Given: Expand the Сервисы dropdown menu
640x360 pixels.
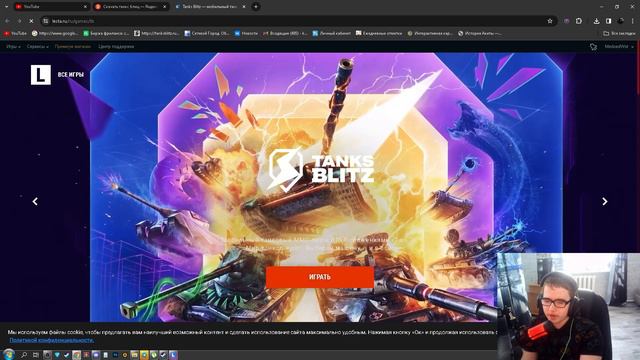Looking at the screenshot, I should (x=38, y=47).
